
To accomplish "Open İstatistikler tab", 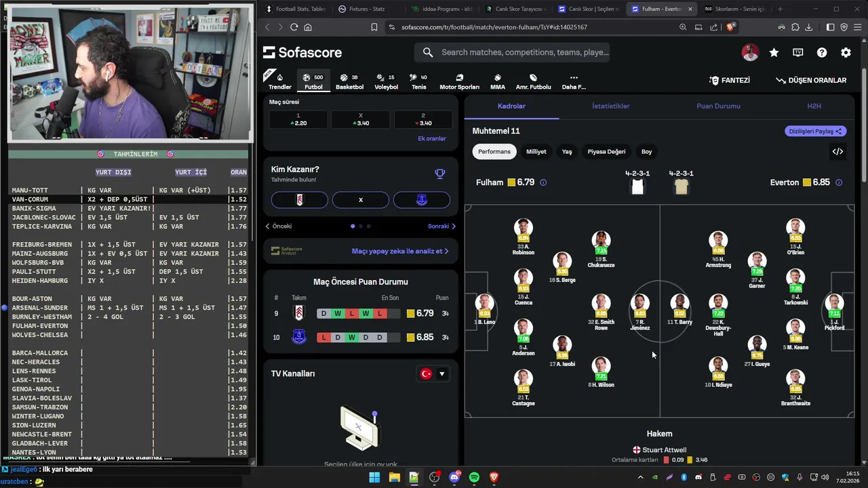I will click(610, 106).
